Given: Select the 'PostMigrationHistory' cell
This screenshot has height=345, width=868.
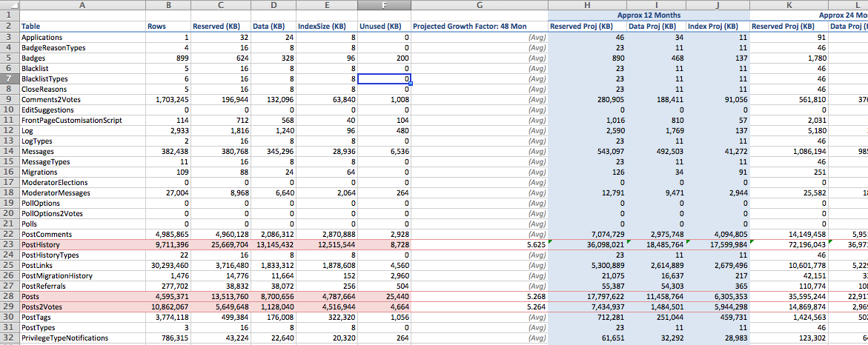Looking at the screenshot, I should point(82,275).
